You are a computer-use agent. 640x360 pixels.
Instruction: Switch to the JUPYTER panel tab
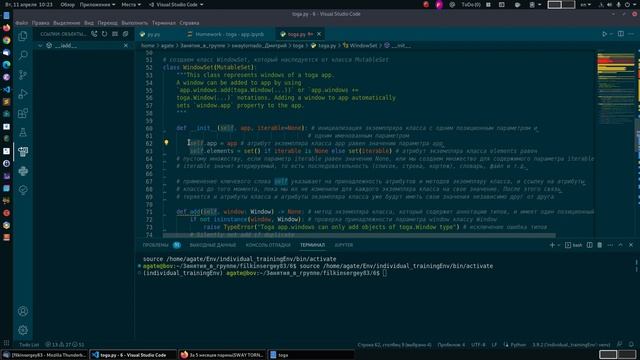(x=344, y=245)
